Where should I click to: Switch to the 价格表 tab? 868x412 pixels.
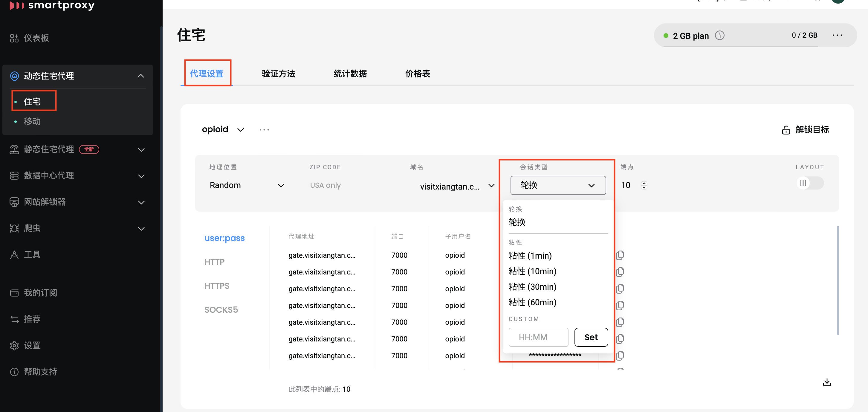(418, 74)
